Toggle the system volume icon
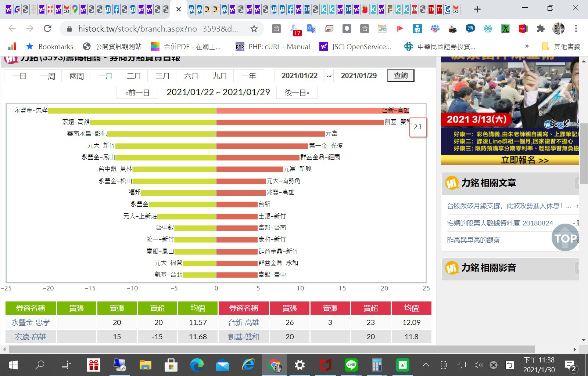 click(478, 365)
